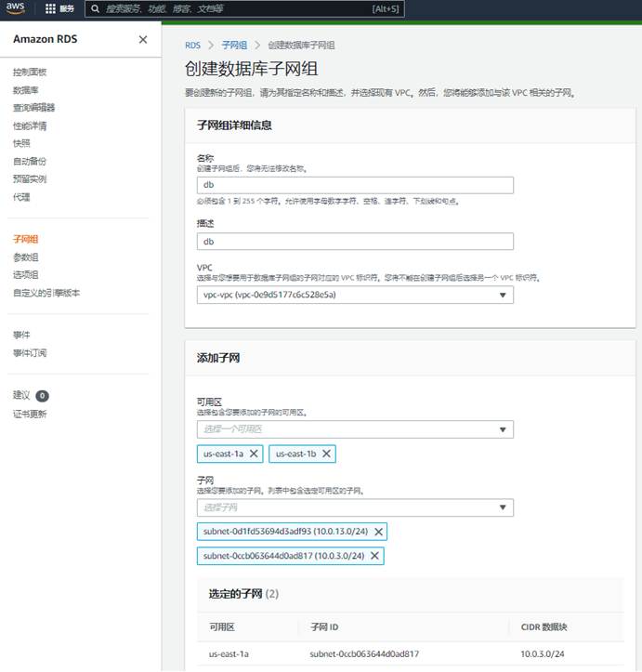Click the CIDR 数据块 column header
The height and width of the screenshot is (672, 642).
pyautogui.click(x=544, y=627)
